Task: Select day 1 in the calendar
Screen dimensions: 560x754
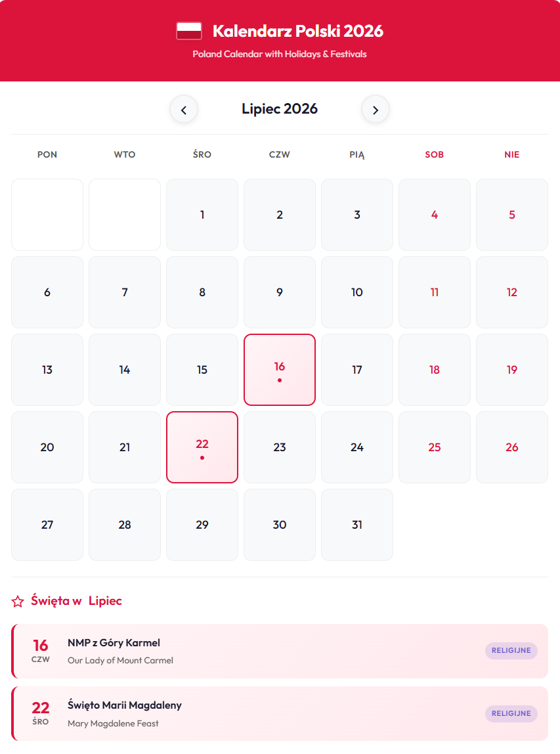Action: coord(202,215)
